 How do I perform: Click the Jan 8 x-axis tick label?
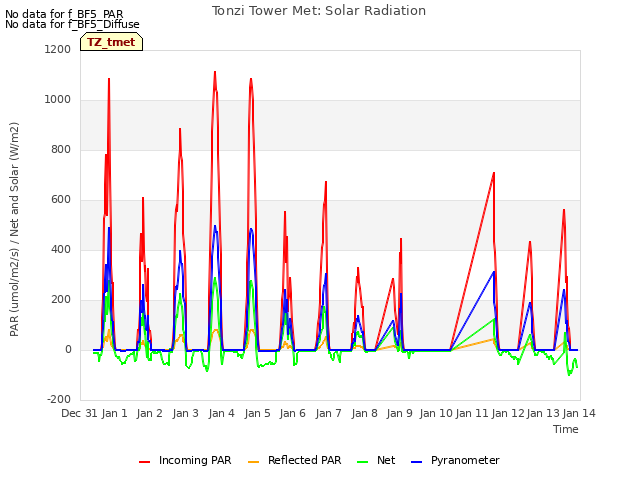coord(364,413)
